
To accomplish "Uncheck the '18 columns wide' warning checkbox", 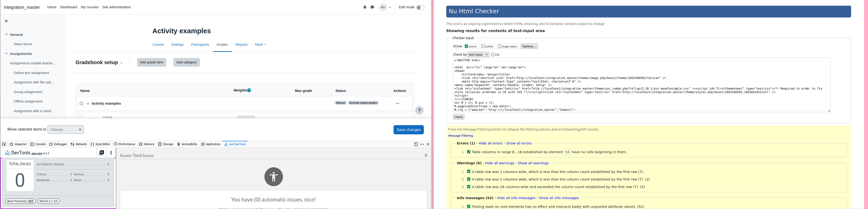I will [468, 186].
